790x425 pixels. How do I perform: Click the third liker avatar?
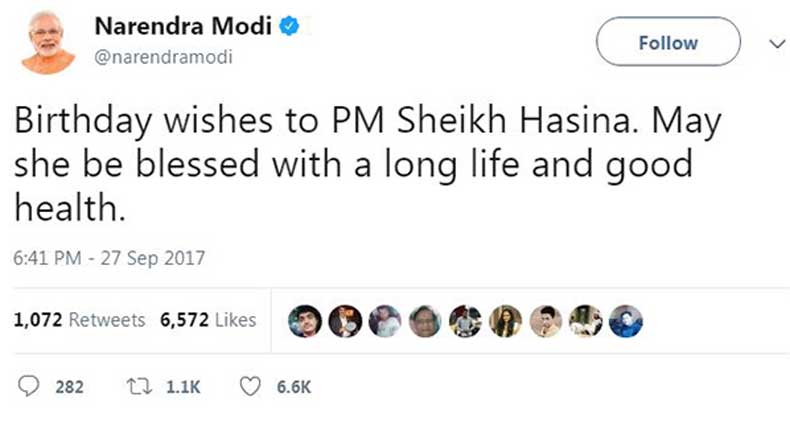point(384,320)
